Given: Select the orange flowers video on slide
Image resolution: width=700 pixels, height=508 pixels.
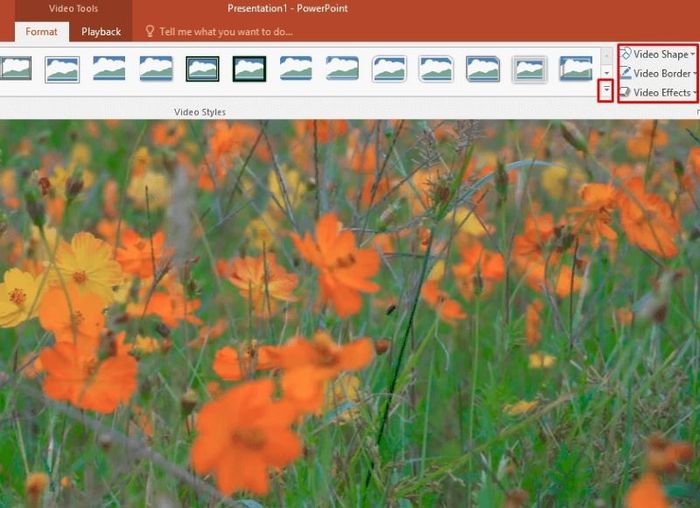Looking at the screenshot, I should click(x=350, y=314).
